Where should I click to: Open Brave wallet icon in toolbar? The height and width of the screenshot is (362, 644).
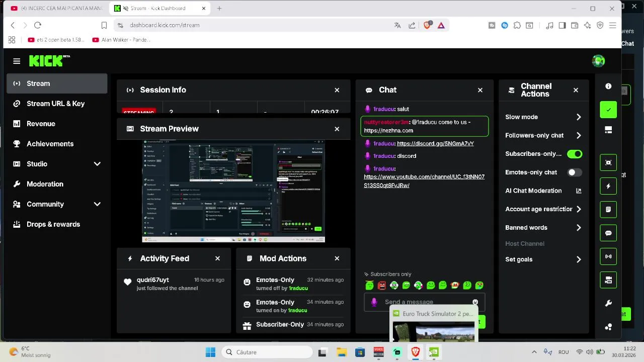[x=575, y=25]
